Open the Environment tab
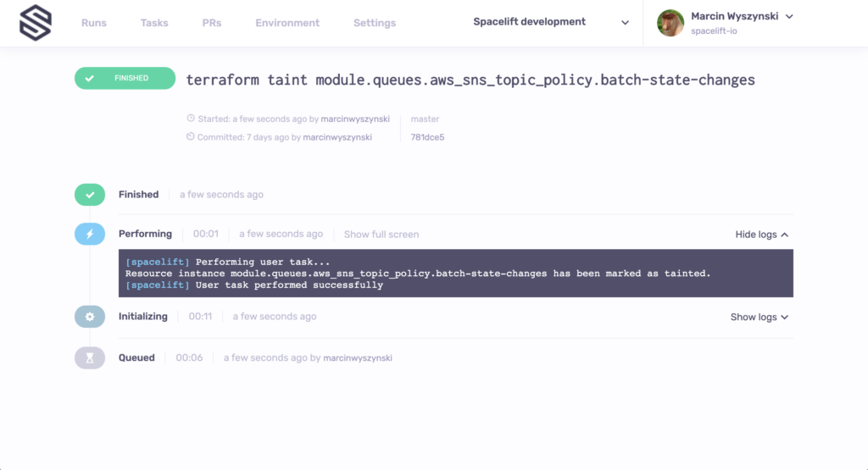The width and height of the screenshot is (868, 470). tap(287, 23)
